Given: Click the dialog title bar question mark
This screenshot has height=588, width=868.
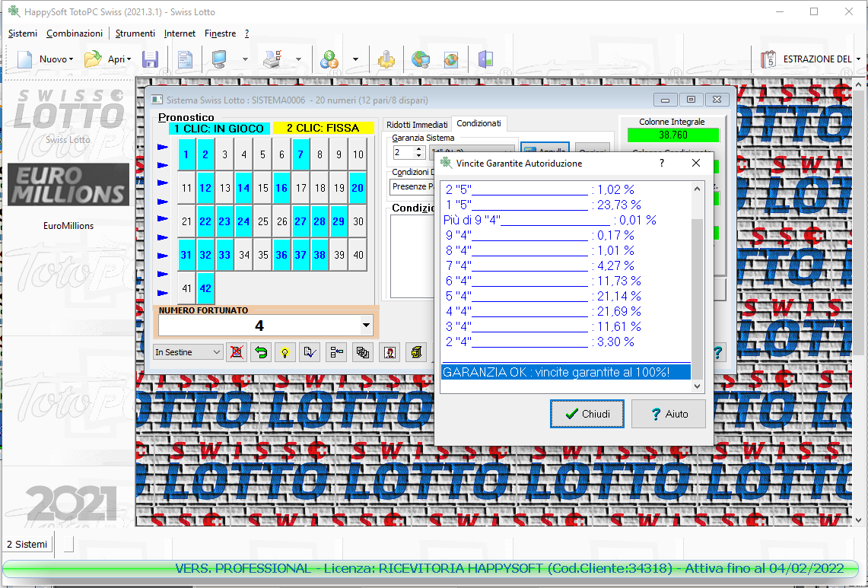Looking at the screenshot, I should point(662,163).
